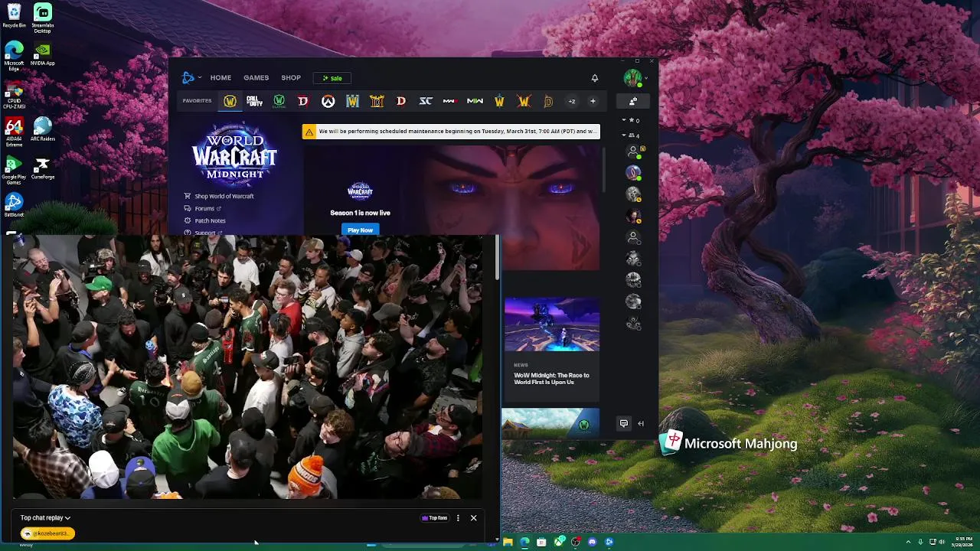This screenshot has width=980, height=551.
Task: Open Discord from the taskbar
Action: [592, 542]
